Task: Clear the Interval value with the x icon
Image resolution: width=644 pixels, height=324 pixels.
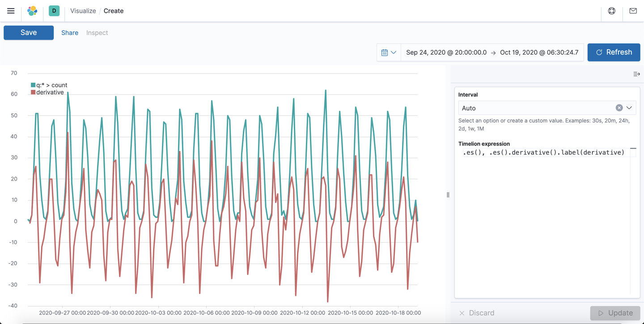Action: pos(619,107)
